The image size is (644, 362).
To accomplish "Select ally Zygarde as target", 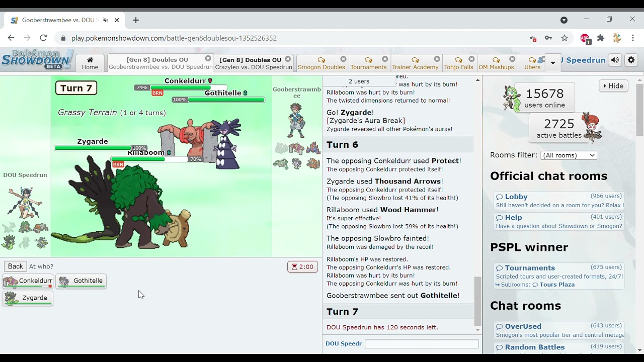I will [x=28, y=298].
